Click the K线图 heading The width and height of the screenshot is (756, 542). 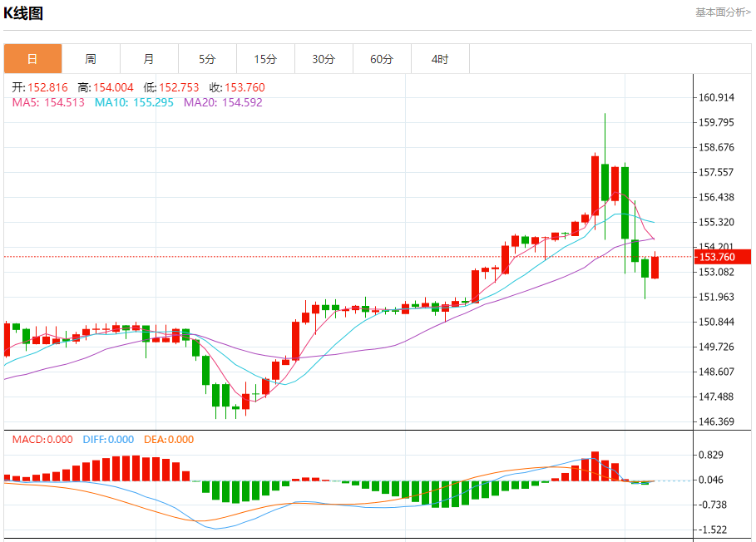point(23,13)
